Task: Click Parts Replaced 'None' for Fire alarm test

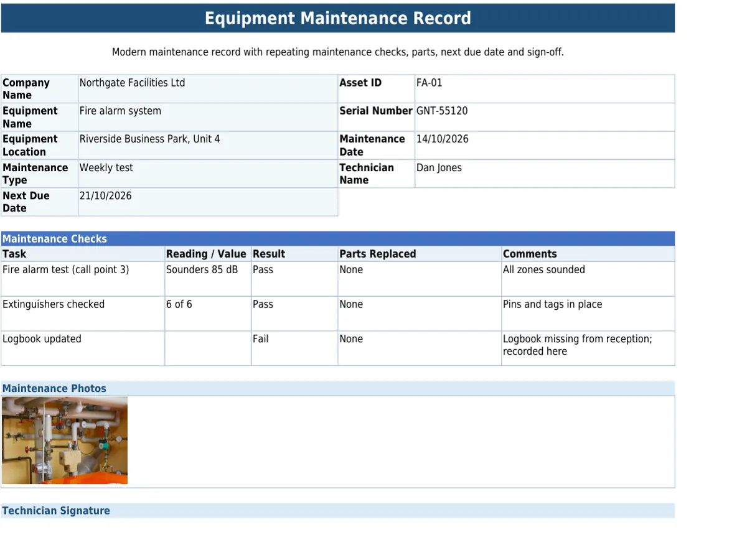Action: coord(420,279)
